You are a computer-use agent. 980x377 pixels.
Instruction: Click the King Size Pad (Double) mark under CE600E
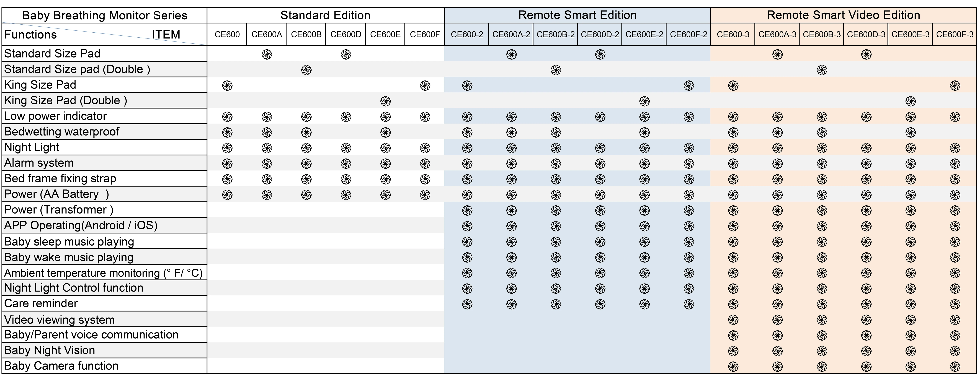tap(385, 102)
